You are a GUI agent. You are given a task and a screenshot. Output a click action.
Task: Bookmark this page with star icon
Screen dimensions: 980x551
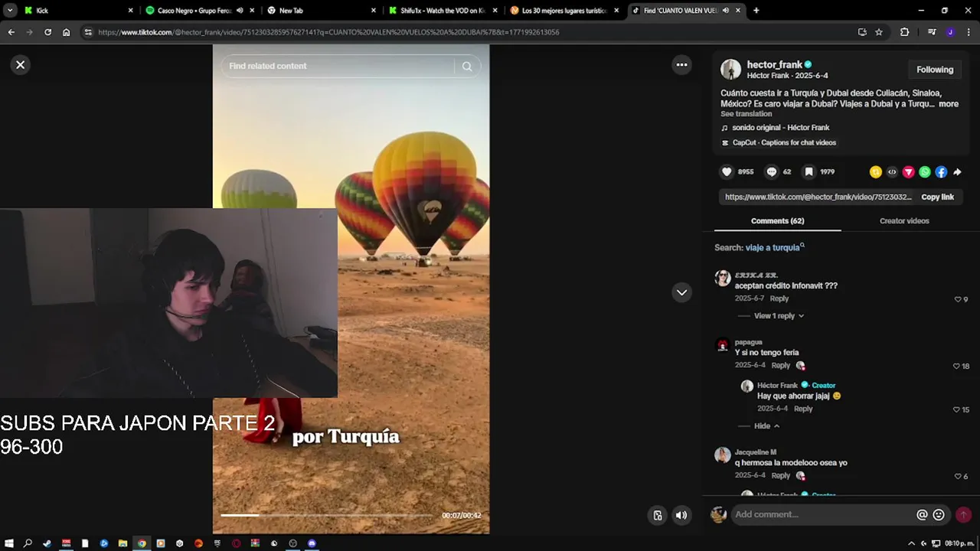point(879,32)
